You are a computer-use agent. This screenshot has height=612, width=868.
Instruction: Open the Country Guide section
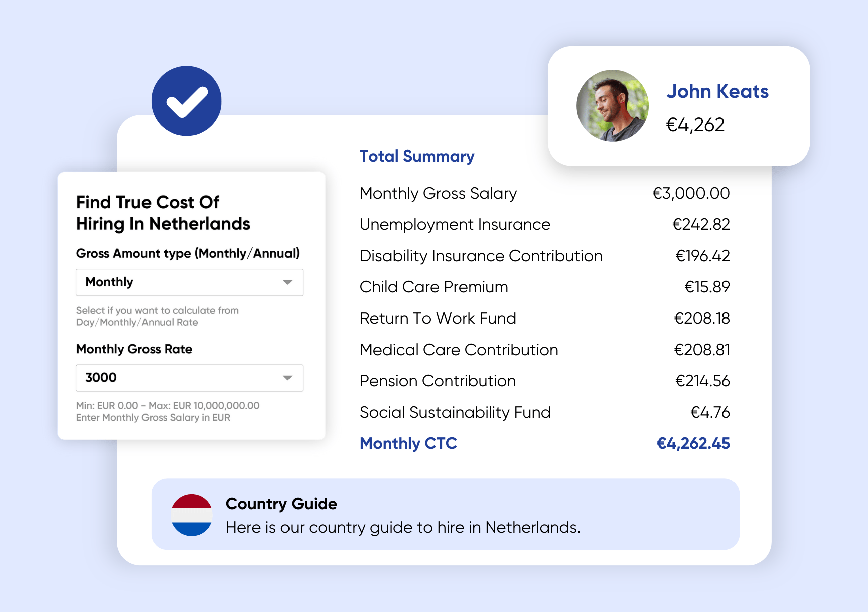pyautogui.click(x=281, y=504)
